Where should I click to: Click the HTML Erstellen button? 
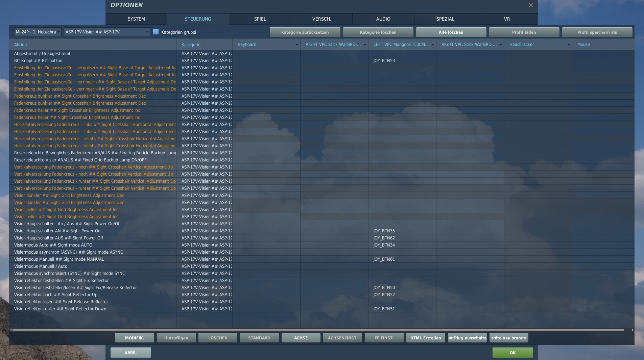point(426,338)
